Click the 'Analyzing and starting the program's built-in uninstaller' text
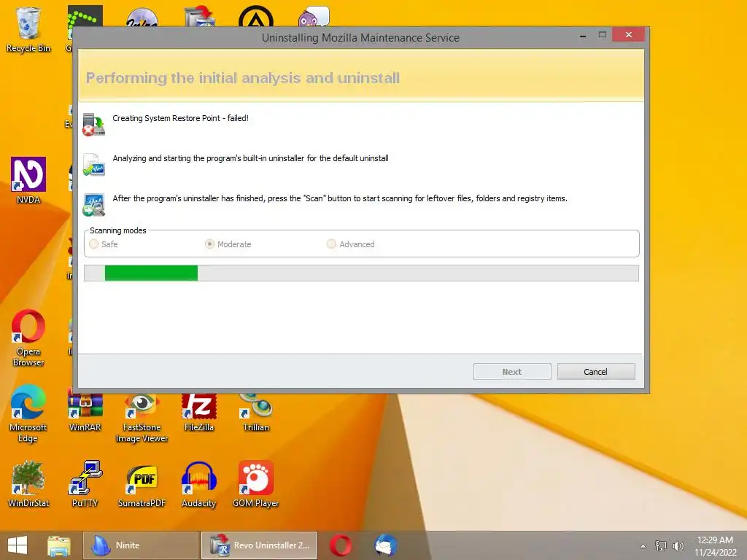This screenshot has height=560, width=747. (x=251, y=158)
